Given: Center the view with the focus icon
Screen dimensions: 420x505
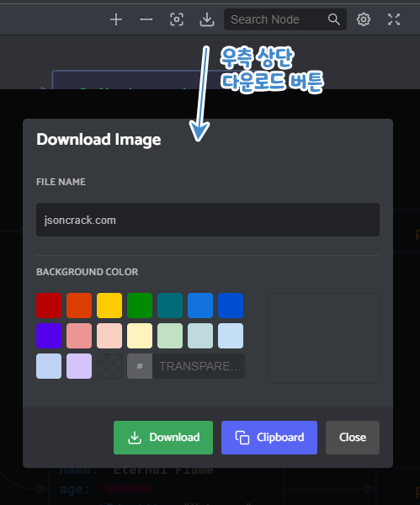Looking at the screenshot, I should click(x=177, y=19).
